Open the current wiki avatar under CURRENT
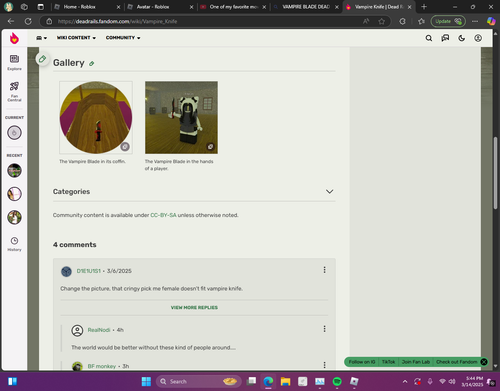 point(14,133)
